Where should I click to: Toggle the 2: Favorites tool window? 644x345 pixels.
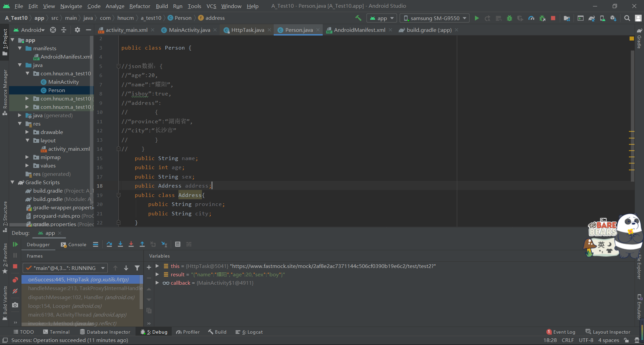pos(5,258)
